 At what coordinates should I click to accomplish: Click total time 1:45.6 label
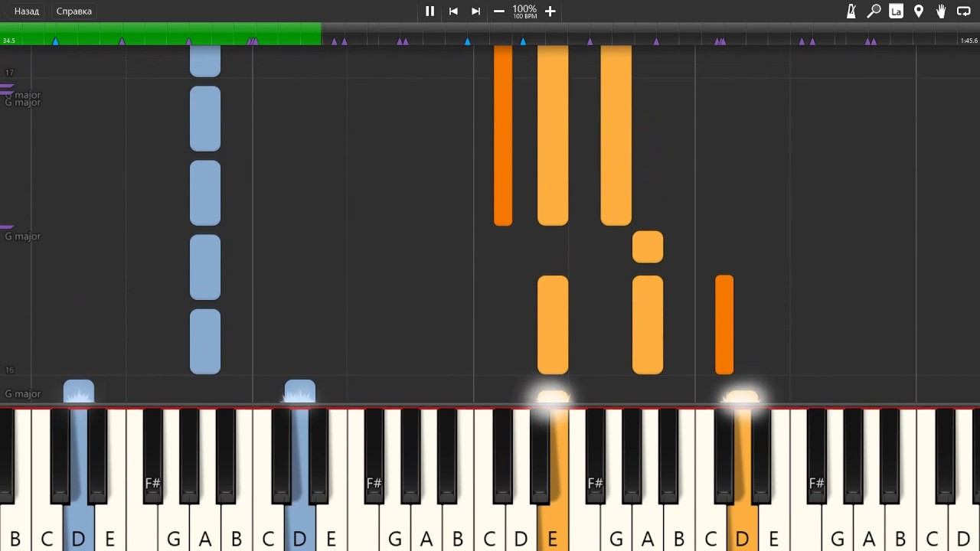[x=969, y=41]
